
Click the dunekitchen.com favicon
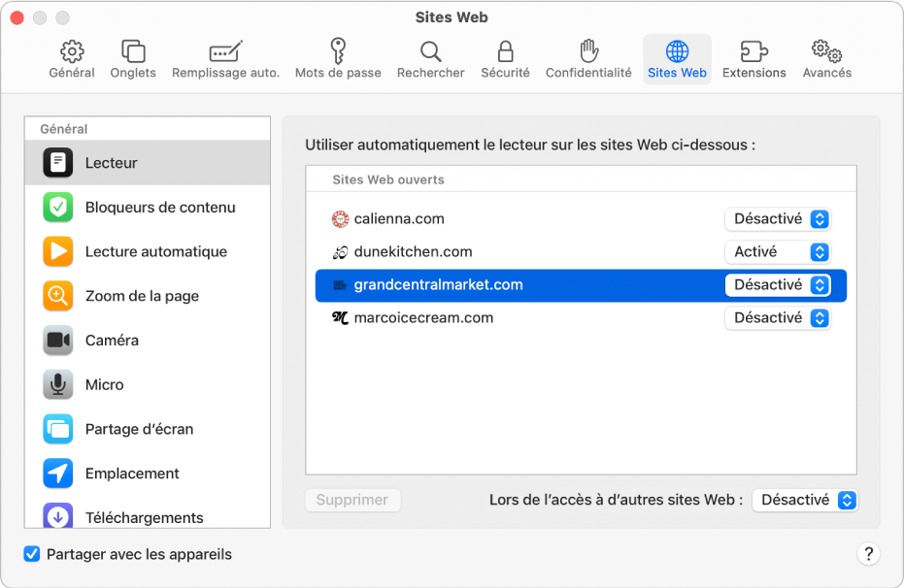[x=340, y=251]
